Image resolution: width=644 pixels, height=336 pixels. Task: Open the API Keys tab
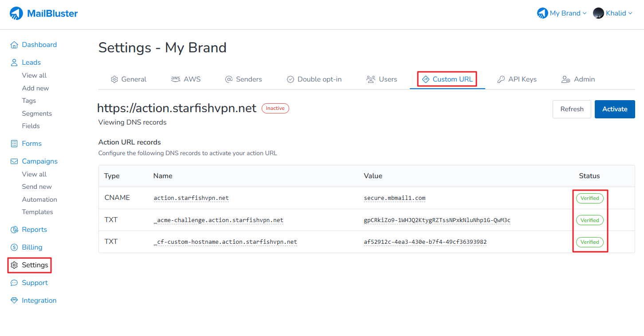(x=517, y=79)
